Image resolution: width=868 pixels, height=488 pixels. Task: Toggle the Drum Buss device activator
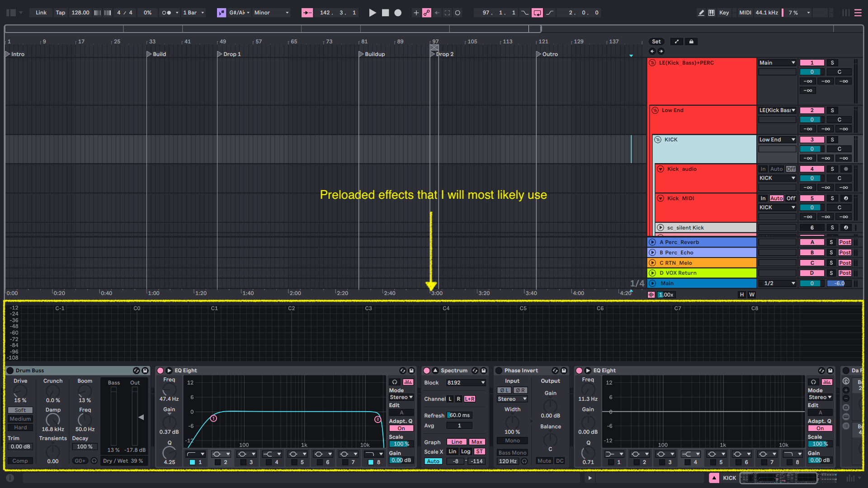[x=10, y=371]
